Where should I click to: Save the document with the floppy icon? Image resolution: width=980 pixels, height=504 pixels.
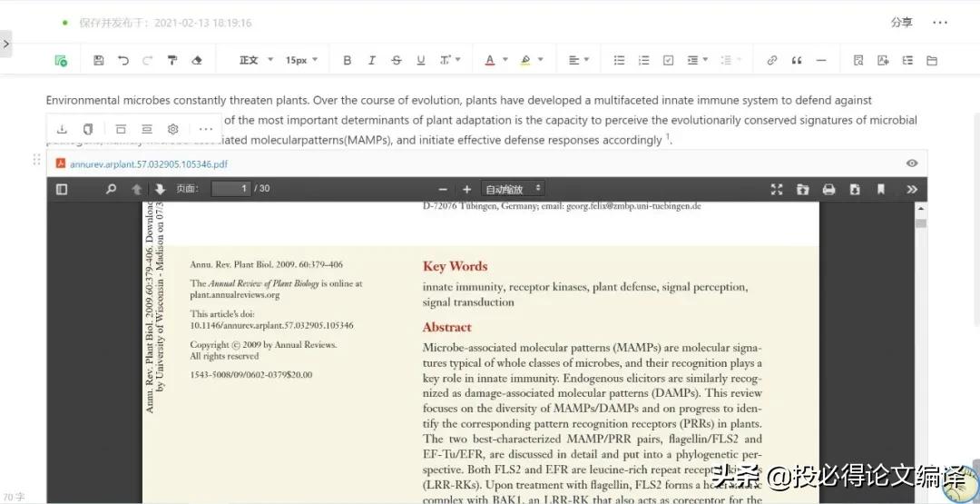(98, 61)
